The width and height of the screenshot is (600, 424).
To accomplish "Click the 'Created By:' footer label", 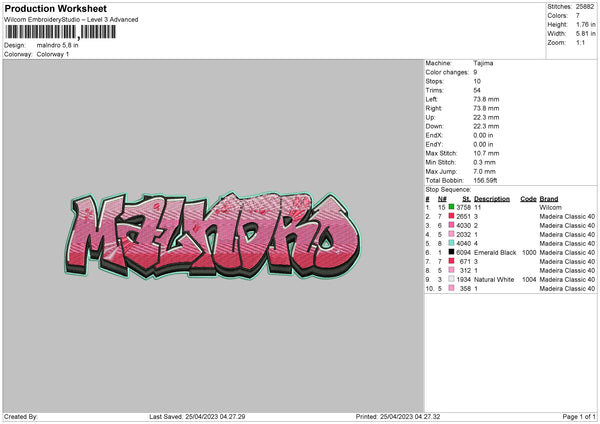I will point(21,416).
